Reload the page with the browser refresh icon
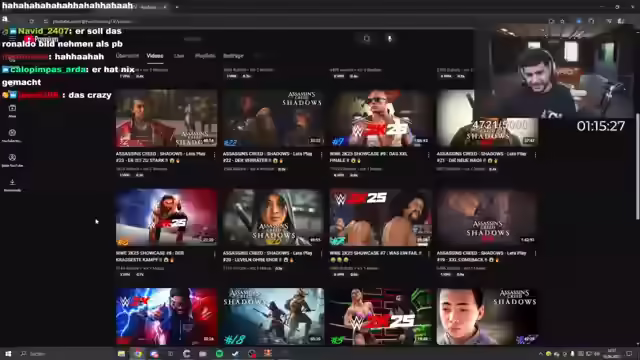640x360 pixels. (x=31, y=21)
